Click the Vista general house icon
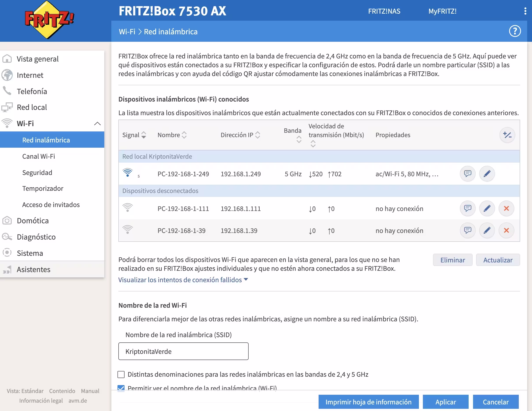This screenshot has width=532, height=411. (7, 59)
